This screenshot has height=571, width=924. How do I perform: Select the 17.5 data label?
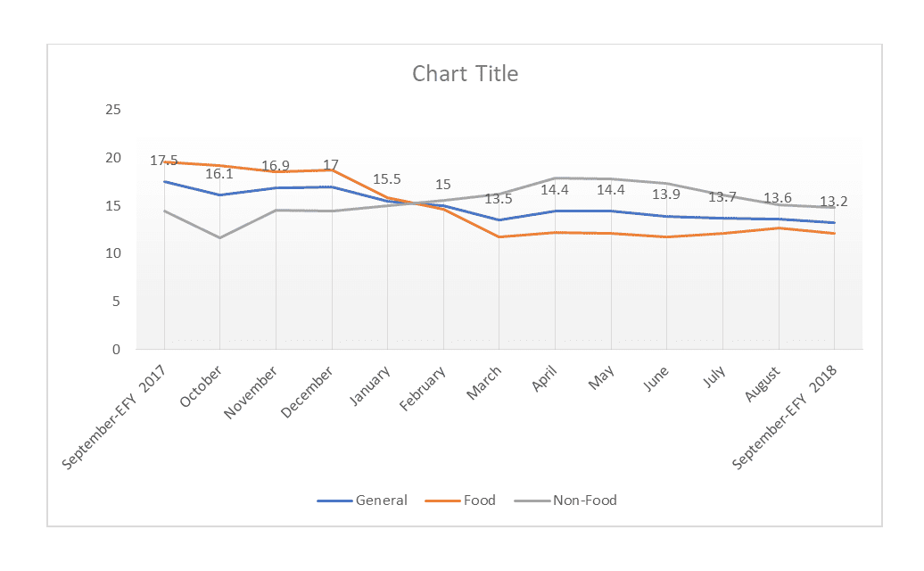(x=163, y=161)
